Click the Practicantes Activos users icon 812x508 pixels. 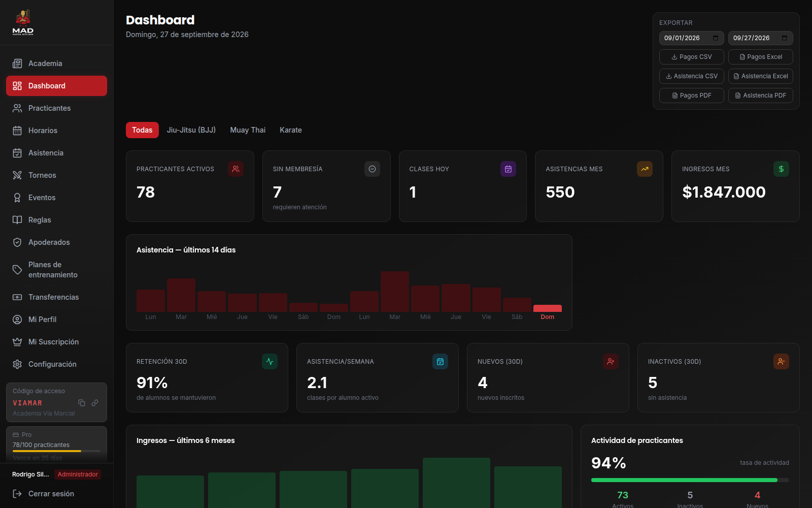235,169
